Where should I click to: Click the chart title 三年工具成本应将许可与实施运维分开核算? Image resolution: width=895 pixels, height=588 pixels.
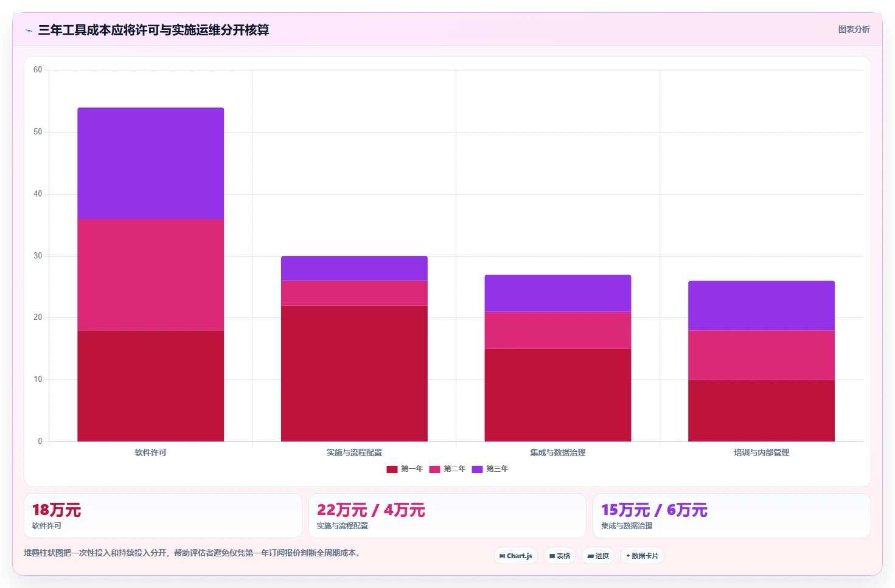coord(153,30)
